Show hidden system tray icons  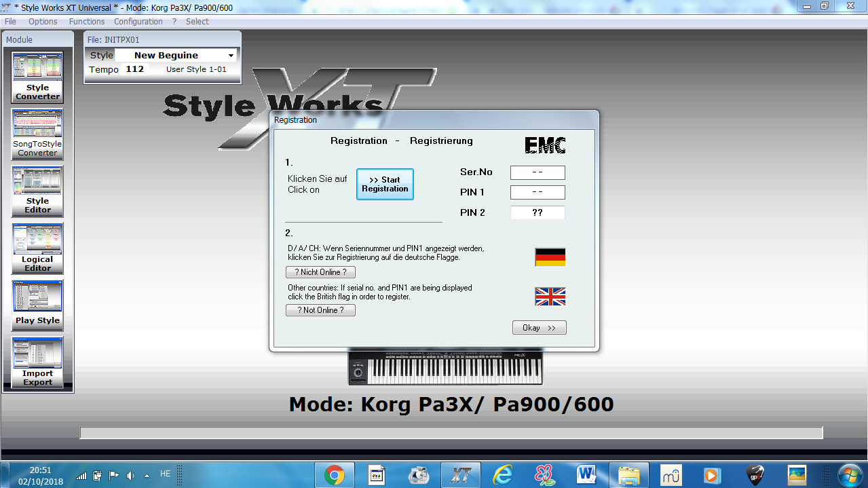(x=147, y=476)
